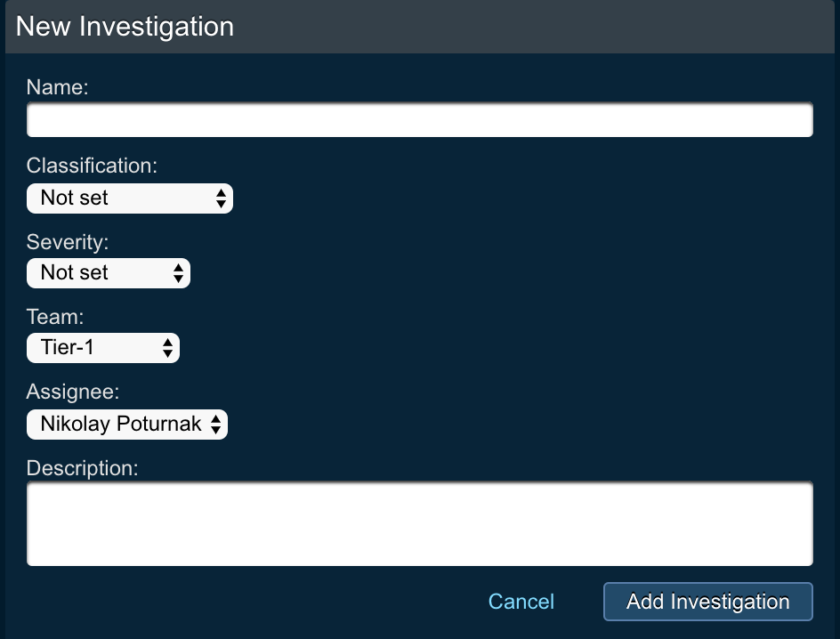This screenshot has height=639, width=840.
Task: Click the Name field label
Action: point(57,87)
